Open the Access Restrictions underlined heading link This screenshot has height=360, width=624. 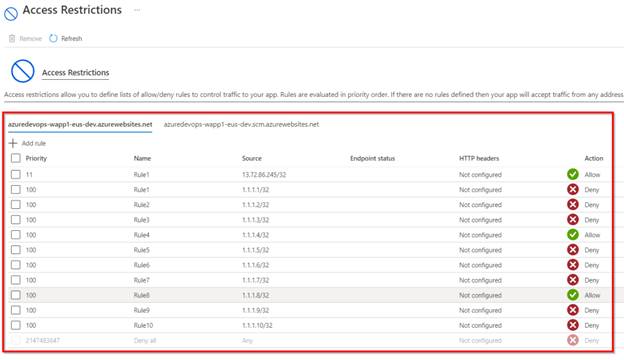click(76, 73)
